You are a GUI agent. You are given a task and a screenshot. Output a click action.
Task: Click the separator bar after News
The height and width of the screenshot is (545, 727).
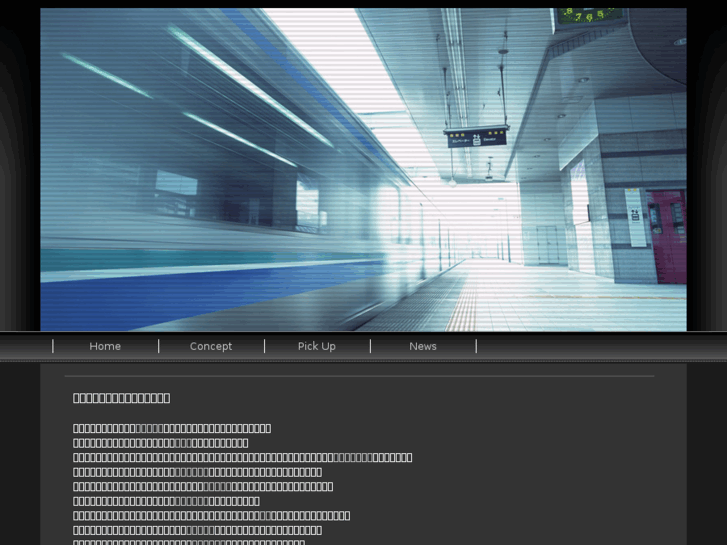(476, 346)
